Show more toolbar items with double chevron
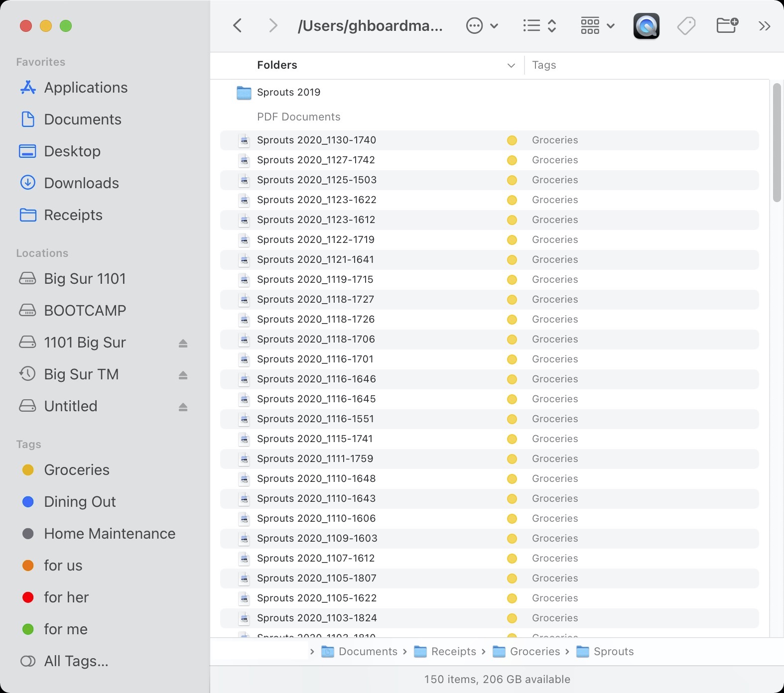 tap(765, 26)
